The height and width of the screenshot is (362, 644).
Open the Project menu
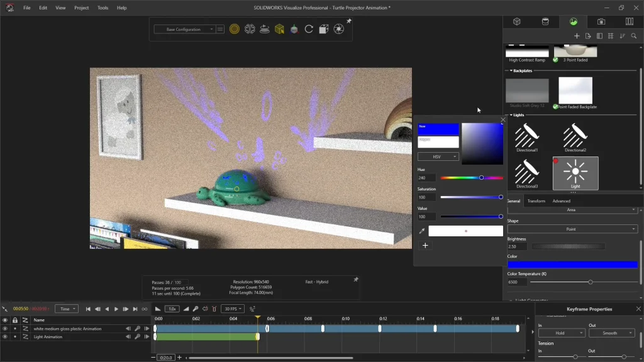point(81,8)
